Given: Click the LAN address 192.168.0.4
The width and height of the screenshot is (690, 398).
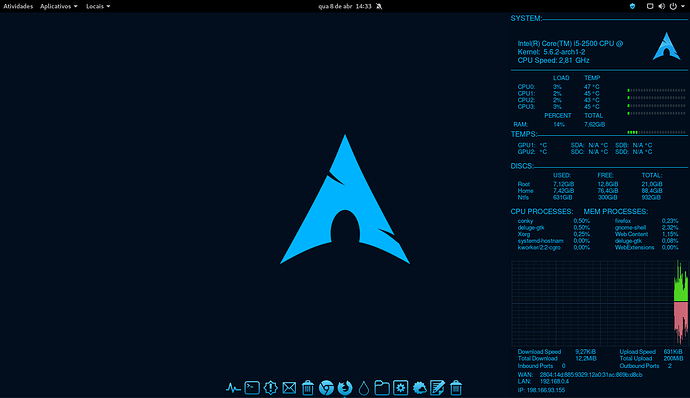Looking at the screenshot, I should tap(554, 381).
